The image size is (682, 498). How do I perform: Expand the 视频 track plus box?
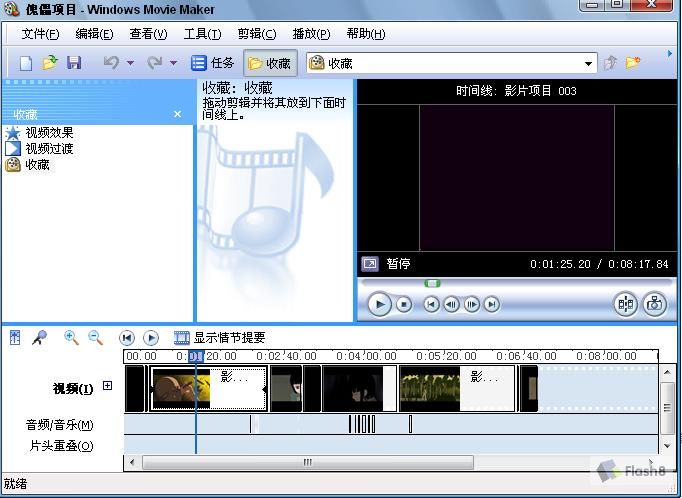pos(107,385)
